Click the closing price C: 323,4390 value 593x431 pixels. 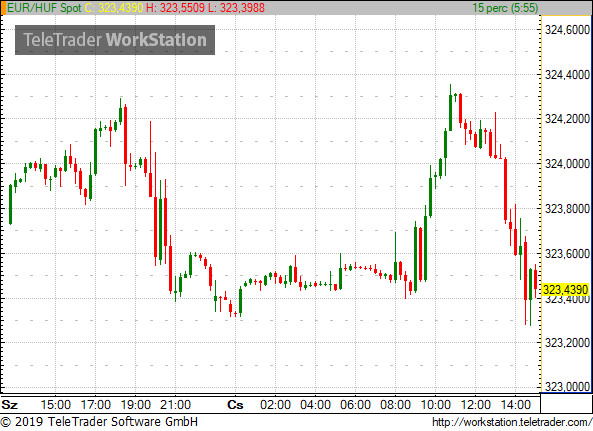tap(113, 8)
